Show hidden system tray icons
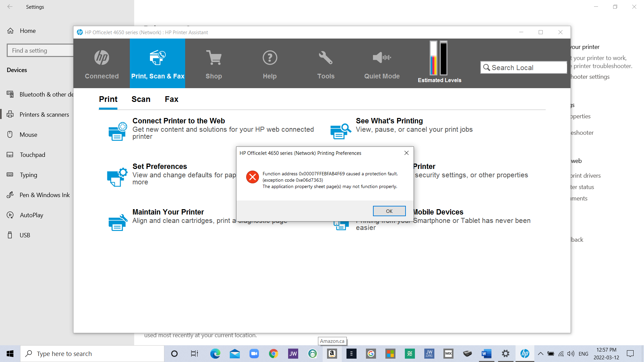The image size is (644, 362). (540, 354)
